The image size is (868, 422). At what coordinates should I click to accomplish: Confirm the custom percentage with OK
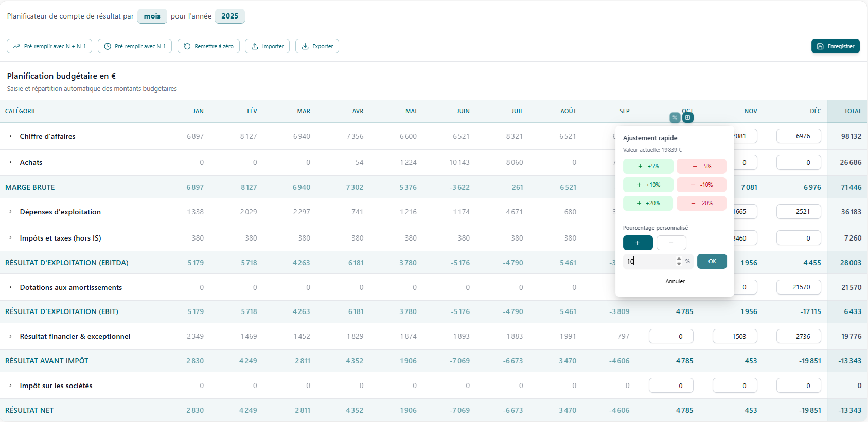712,261
